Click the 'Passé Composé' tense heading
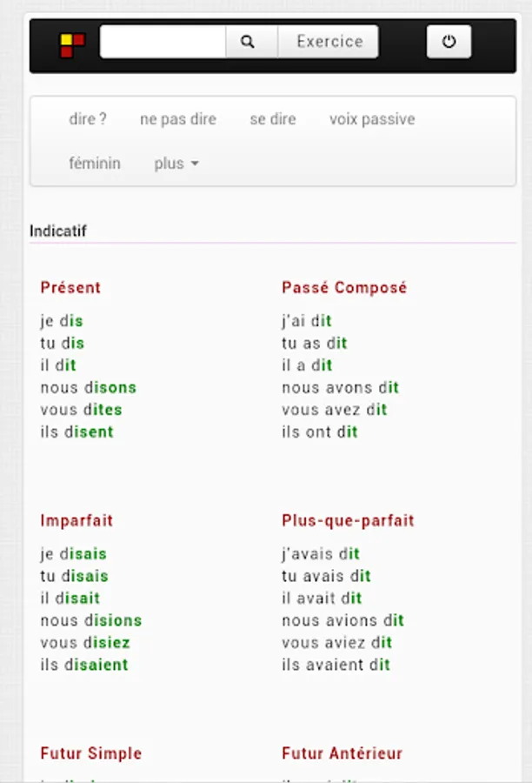532x783 pixels. coord(344,288)
